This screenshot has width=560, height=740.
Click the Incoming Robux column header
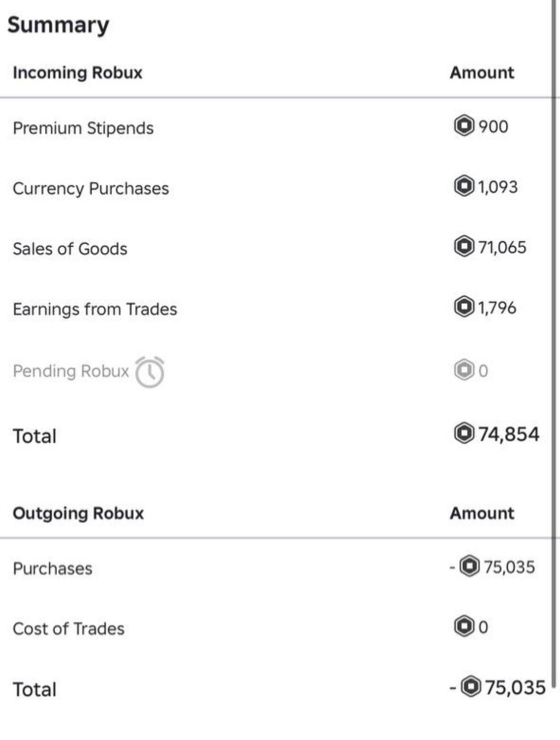pyautogui.click(x=78, y=73)
